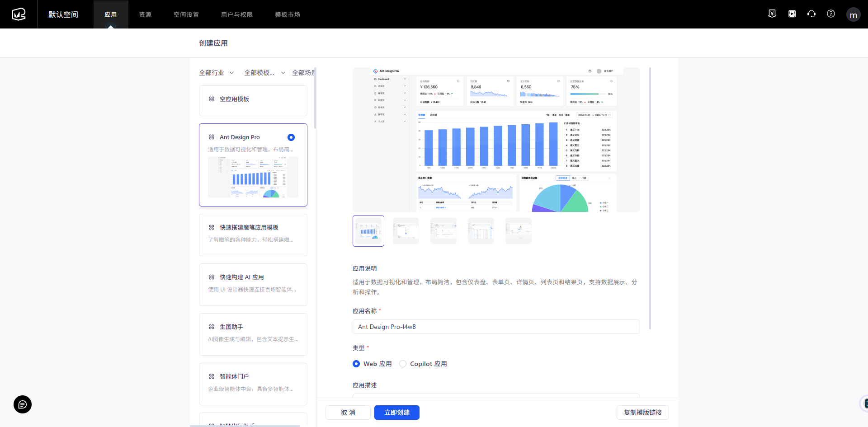Open the customer support headset icon
The width and height of the screenshot is (868, 427).
tap(811, 14)
